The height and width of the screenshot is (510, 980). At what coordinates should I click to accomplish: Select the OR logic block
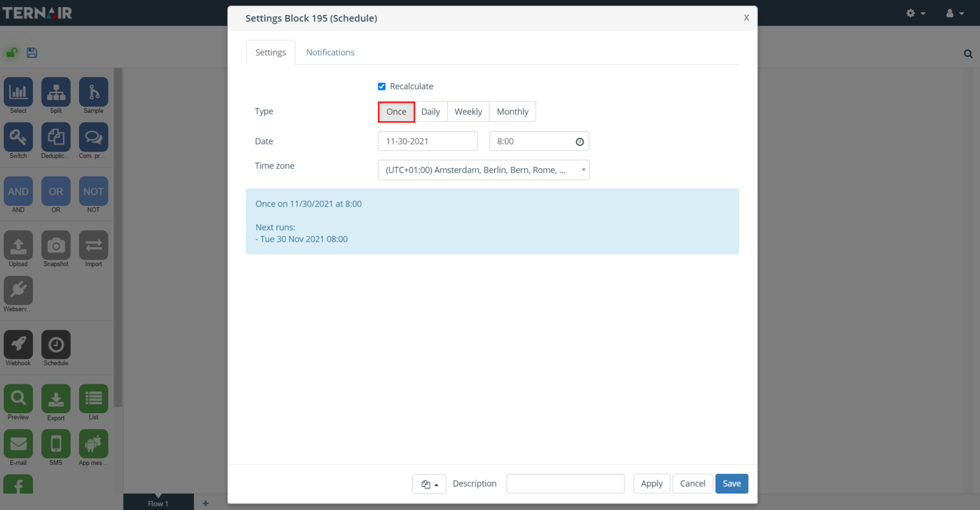click(x=56, y=191)
